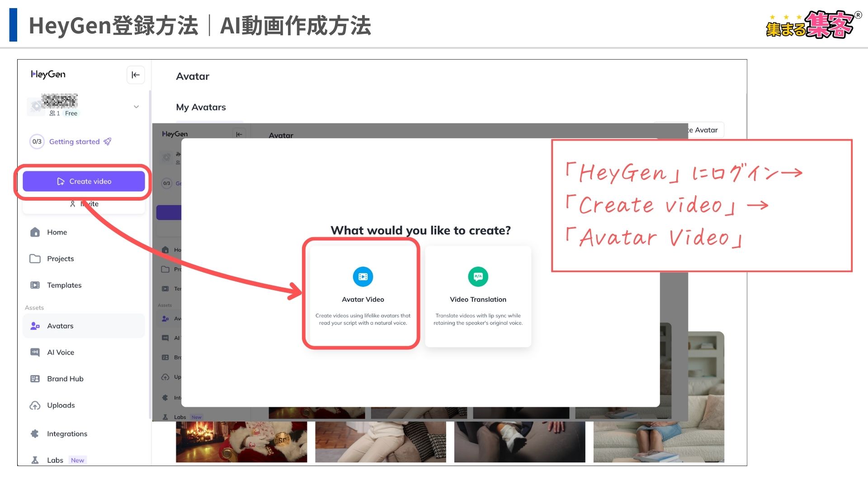Open the Getting started checklist
This screenshot has height=488, width=868.
click(74, 141)
